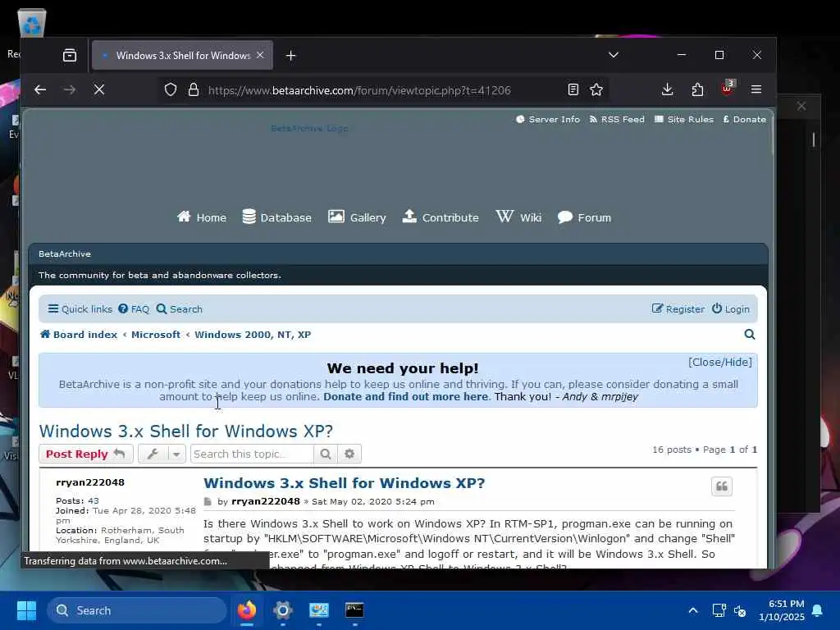Screen dimensions: 840x630
Task: Open Settings gear in taskbar
Action: coord(283,610)
